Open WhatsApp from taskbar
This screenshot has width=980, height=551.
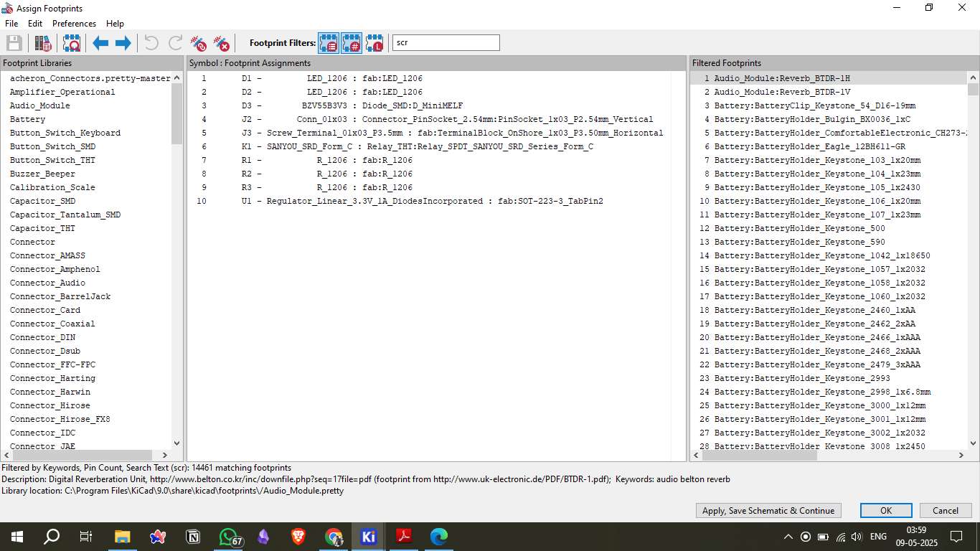tap(228, 537)
